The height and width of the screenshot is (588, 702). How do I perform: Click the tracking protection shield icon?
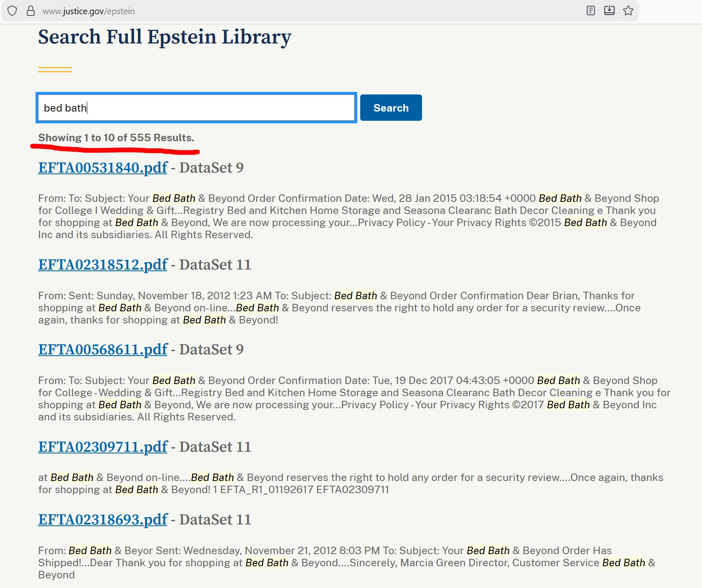tap(12, 11)
